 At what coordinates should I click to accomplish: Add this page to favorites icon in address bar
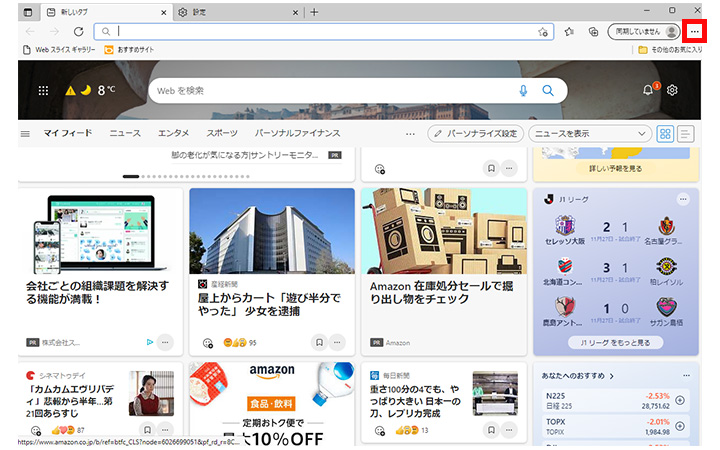point(543,32)
